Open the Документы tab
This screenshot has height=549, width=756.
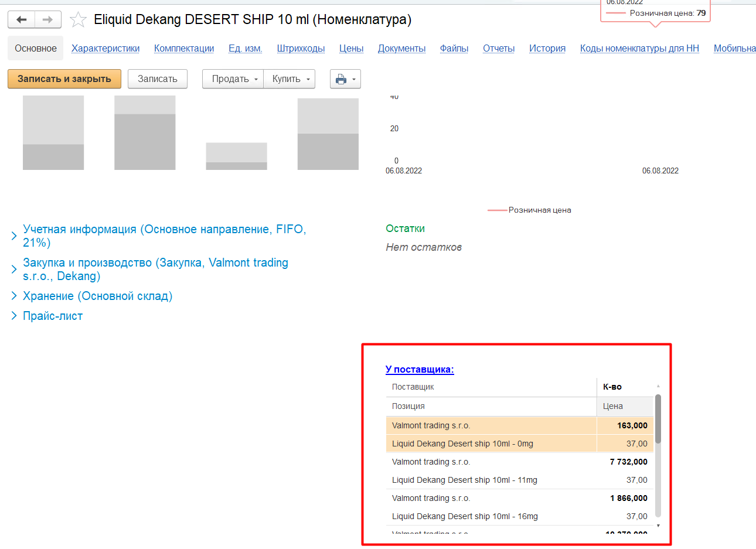click(401, 49)
